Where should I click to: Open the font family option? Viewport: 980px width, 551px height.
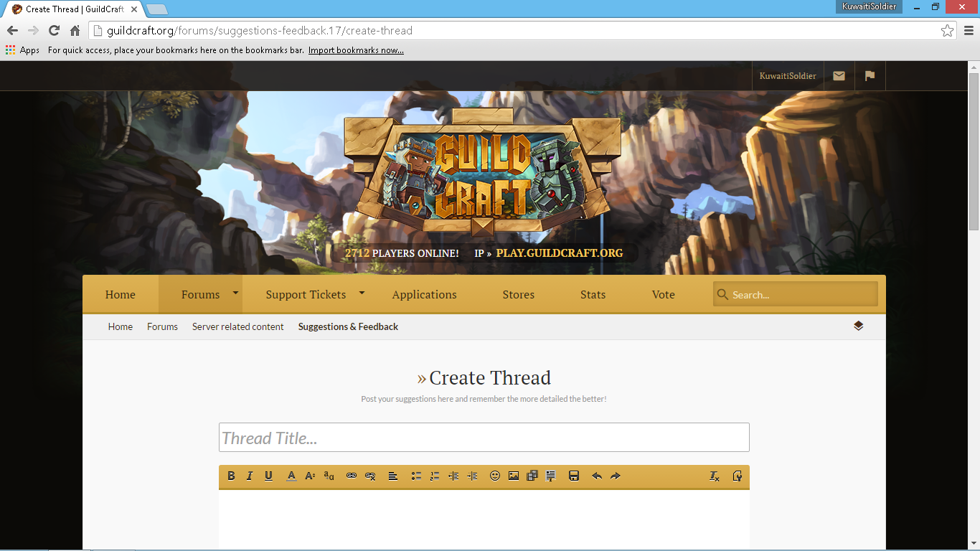(329, 476)
